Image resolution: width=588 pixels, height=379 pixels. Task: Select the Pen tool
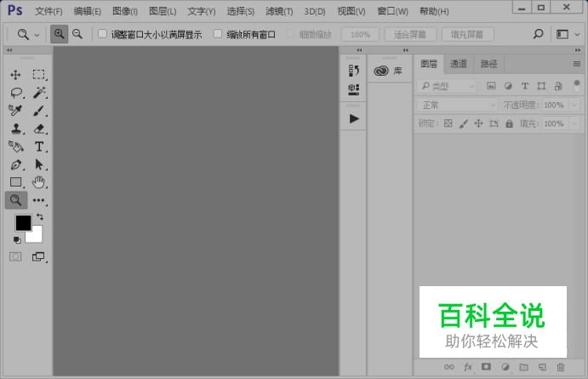tap(16, 164)
